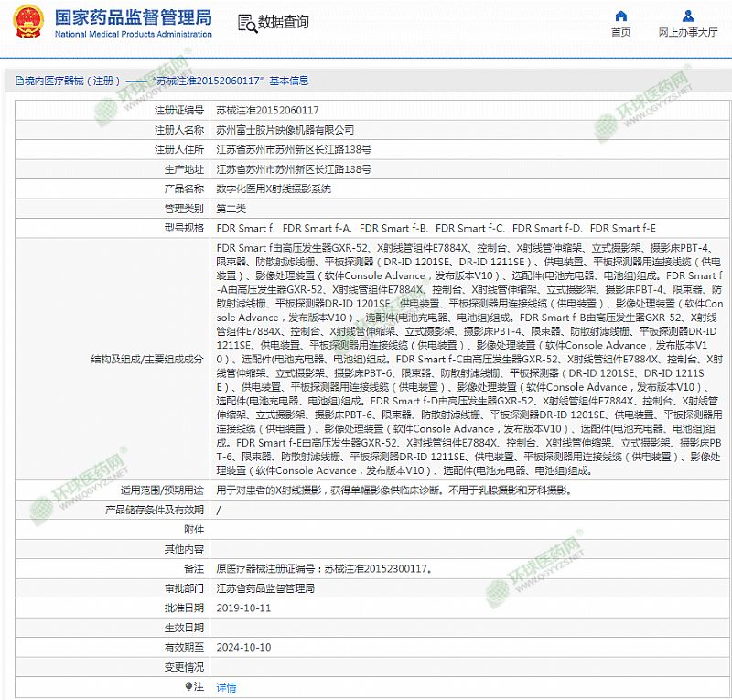Click the 境内医疗器械（注册）breadcrumb text
The width and height of the screenshot is (732, 700).
(66, 81)
